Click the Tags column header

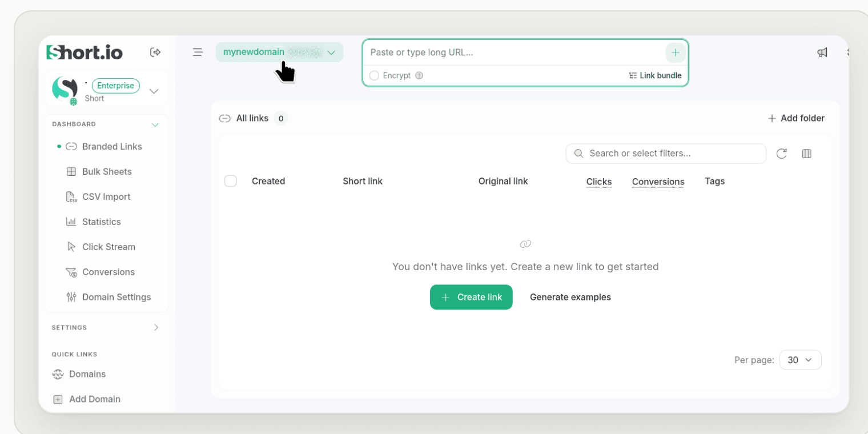pos(714,181)
